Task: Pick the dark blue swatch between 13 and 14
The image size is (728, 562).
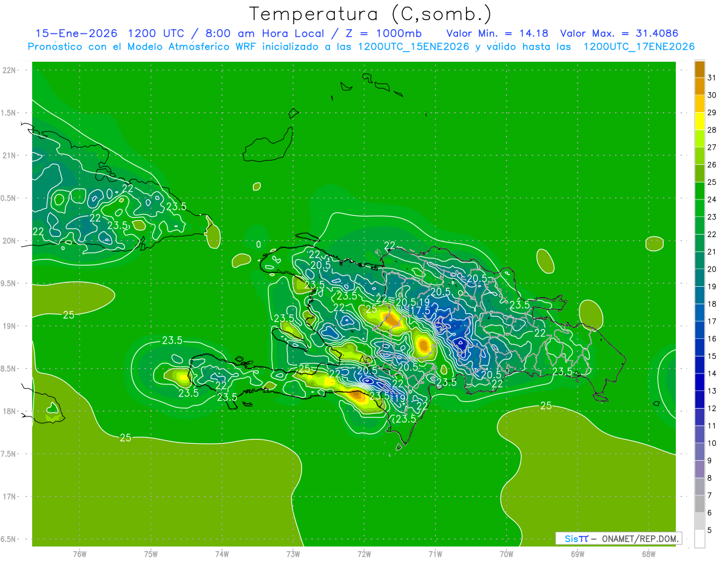Action: [x=699, y=383]
